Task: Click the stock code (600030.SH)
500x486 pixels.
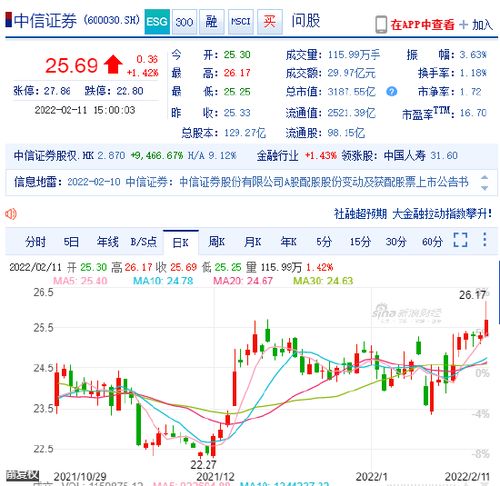Action: (112, 20)
